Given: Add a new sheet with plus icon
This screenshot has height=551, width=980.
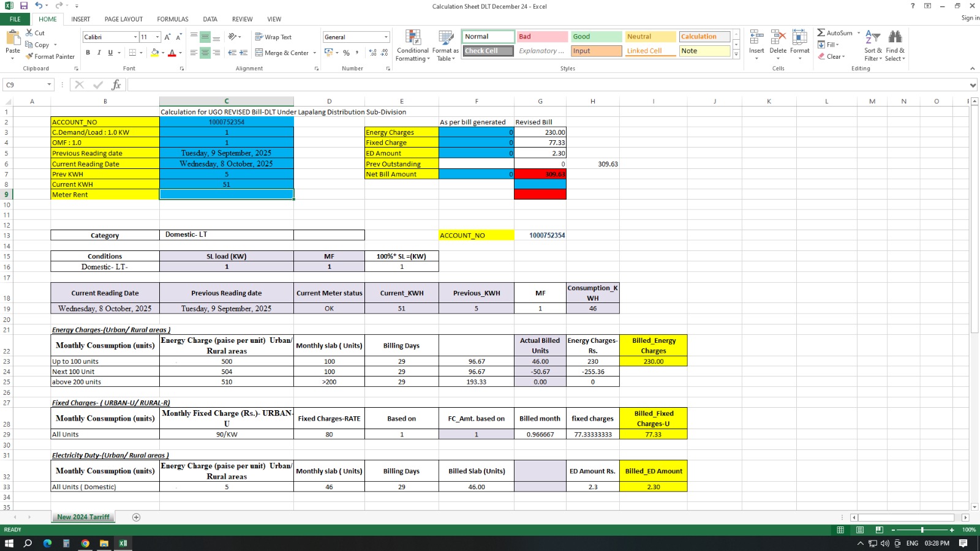Looking at the screenshot, I should pyautogui.click(x=136, y=517).
